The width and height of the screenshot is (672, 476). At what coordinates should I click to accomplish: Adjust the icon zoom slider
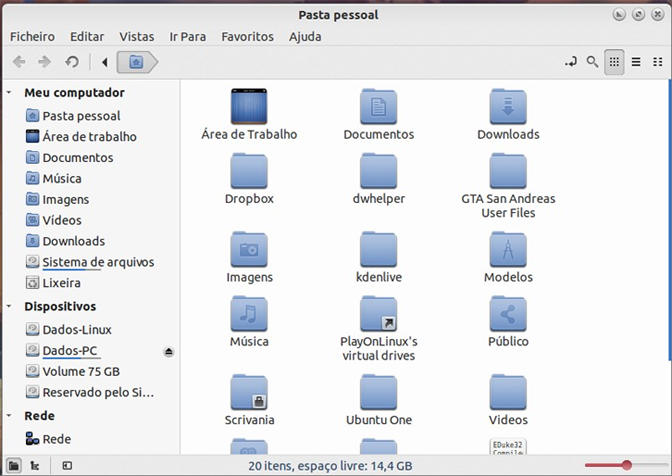[x=626, y=465]
